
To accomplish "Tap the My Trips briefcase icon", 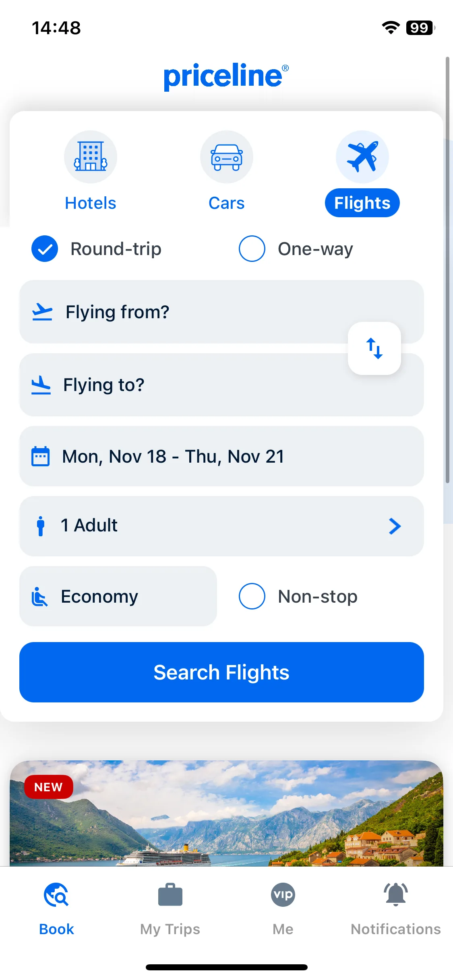I will coord(170,895).
